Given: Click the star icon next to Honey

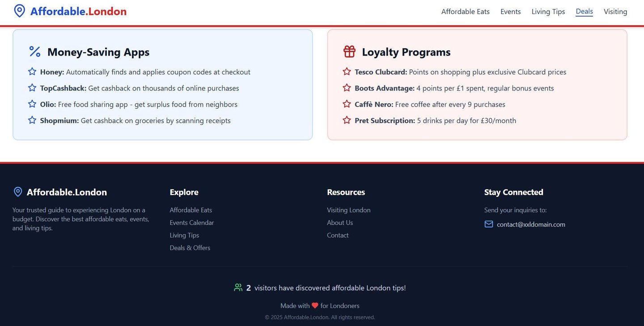Looking at the screenshot, I should point(32,72).
